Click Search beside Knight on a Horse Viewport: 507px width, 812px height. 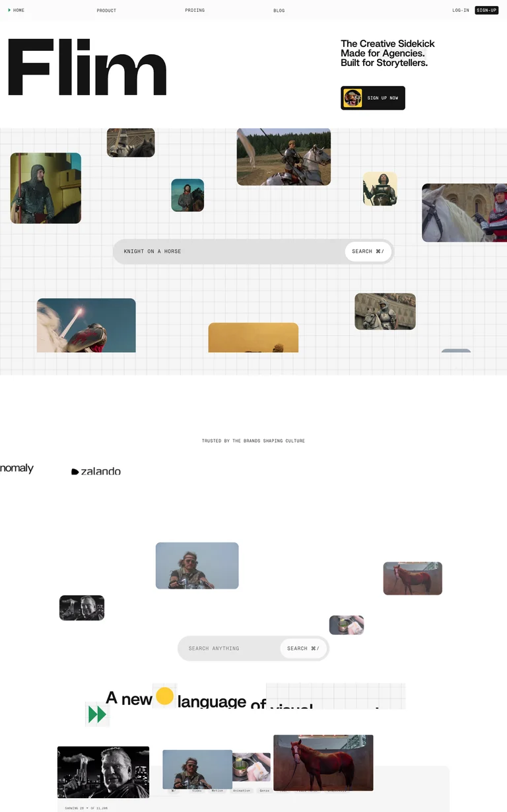coord(368,252)
